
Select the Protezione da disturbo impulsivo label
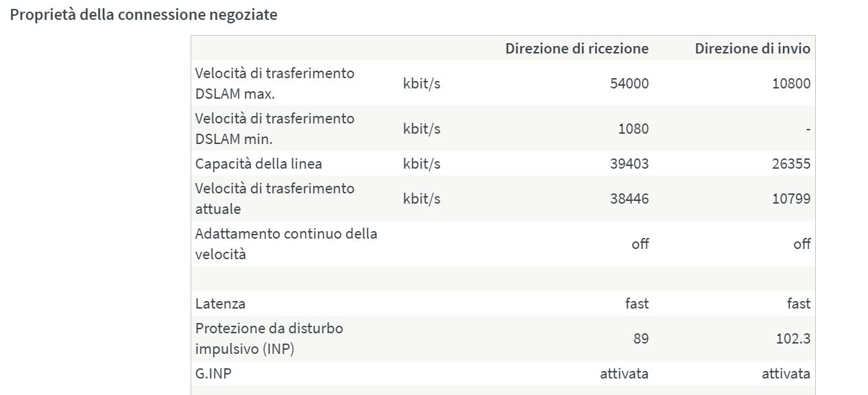pyautogui.click(x=269, y=338)
